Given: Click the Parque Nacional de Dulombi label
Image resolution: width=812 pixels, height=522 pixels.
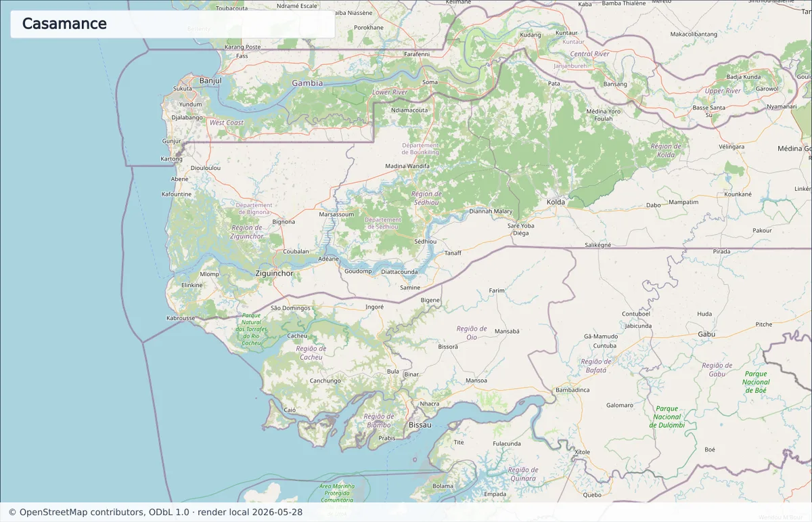Looking at the screenshot, I should [x=667, y=416].
